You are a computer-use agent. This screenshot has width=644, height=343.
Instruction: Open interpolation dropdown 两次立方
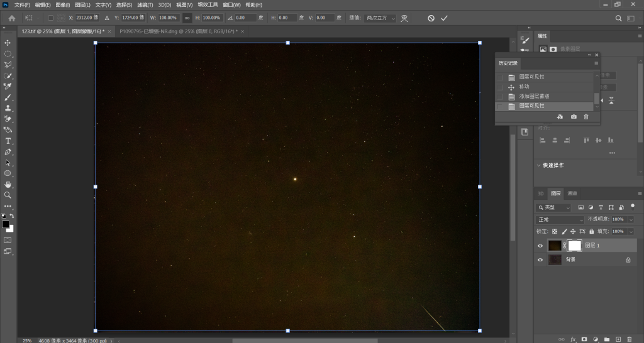pos(380,18)
